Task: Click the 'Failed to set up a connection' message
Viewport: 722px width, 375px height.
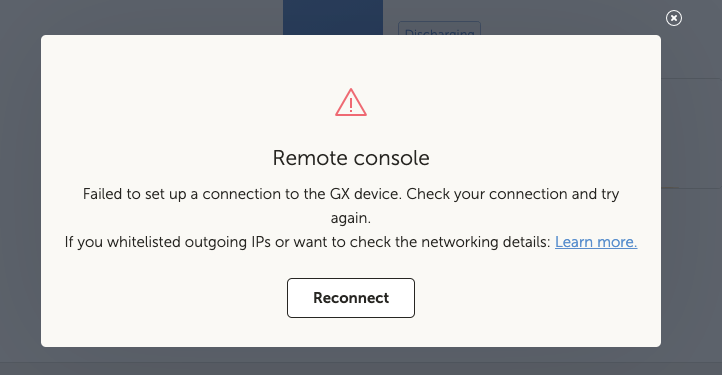Action: (243, 194)
